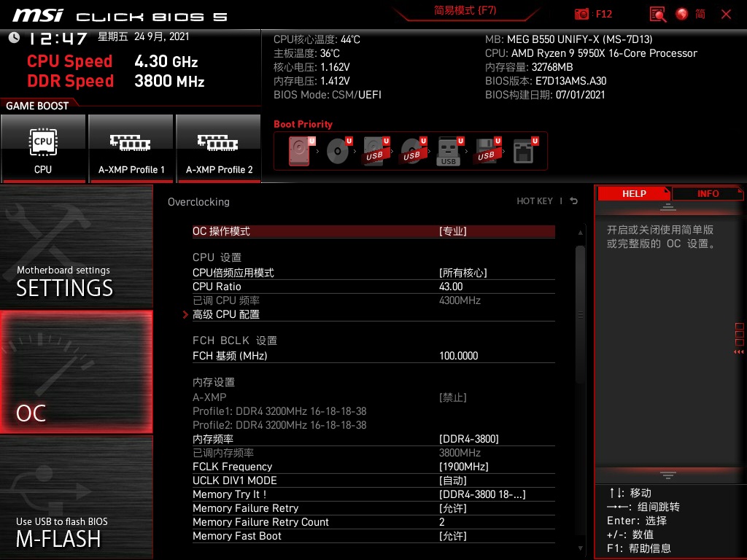Click the adjusted memory frequency 3800MHz row
The width and height of the screenshot is (747, 560).
(x=373, y=453)
